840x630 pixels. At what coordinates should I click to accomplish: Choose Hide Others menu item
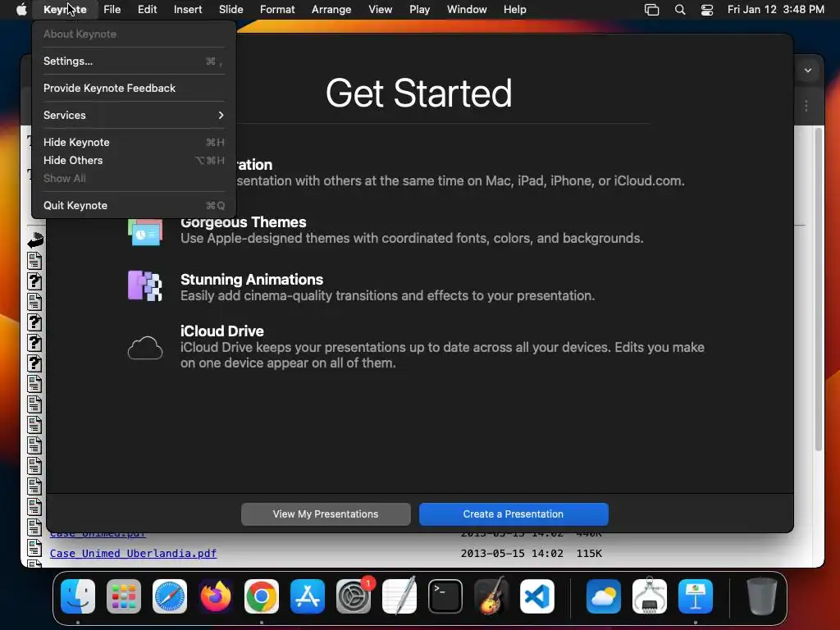(134, 160)
